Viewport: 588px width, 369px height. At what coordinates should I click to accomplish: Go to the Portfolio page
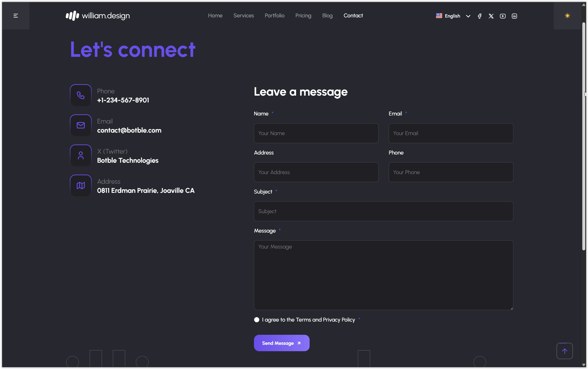[274, 15]
